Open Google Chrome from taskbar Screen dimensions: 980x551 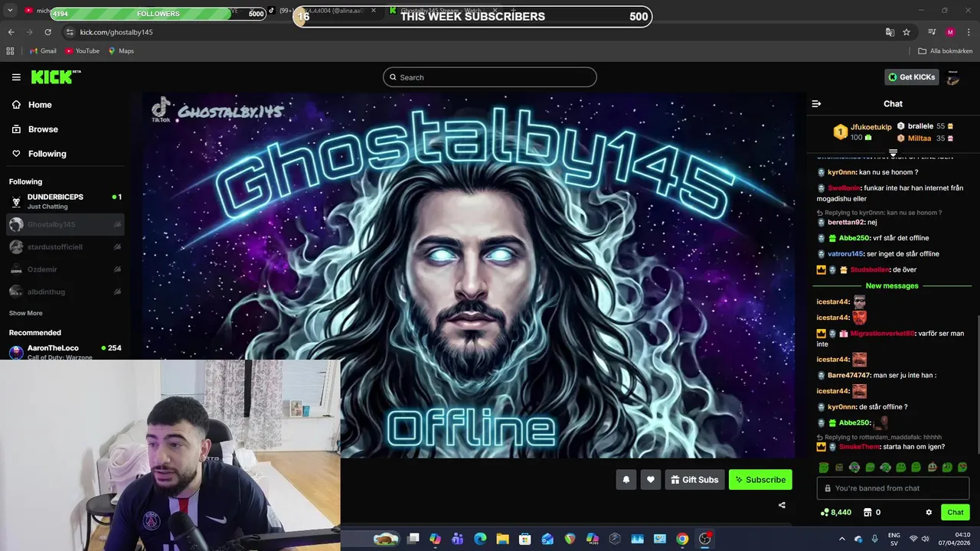pyautogui.click(x=682, y=539)
